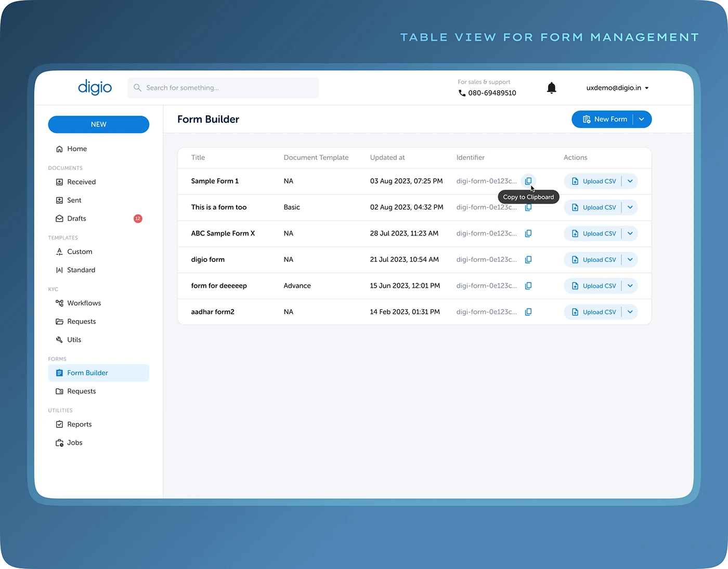The image size is (728, 569).
Task: Expand actions dropdown for Sample Form 1
Action: pyautogui.click(x=630, y=181)
